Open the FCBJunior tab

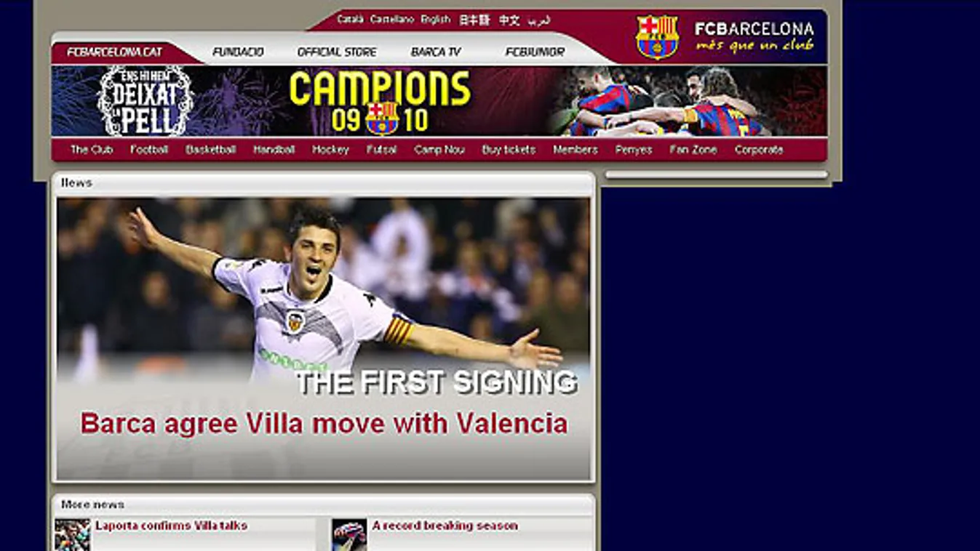click(x=535, y=52)
